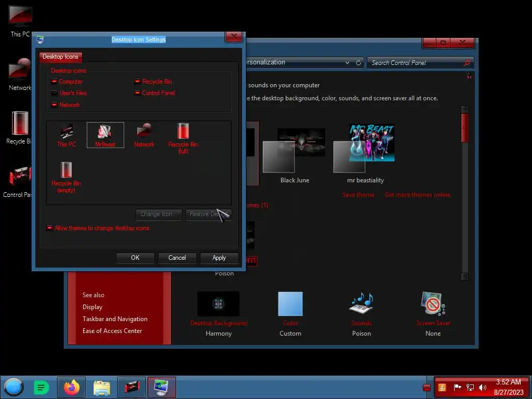Switch to Personalization taskbar item

[162, 387]
